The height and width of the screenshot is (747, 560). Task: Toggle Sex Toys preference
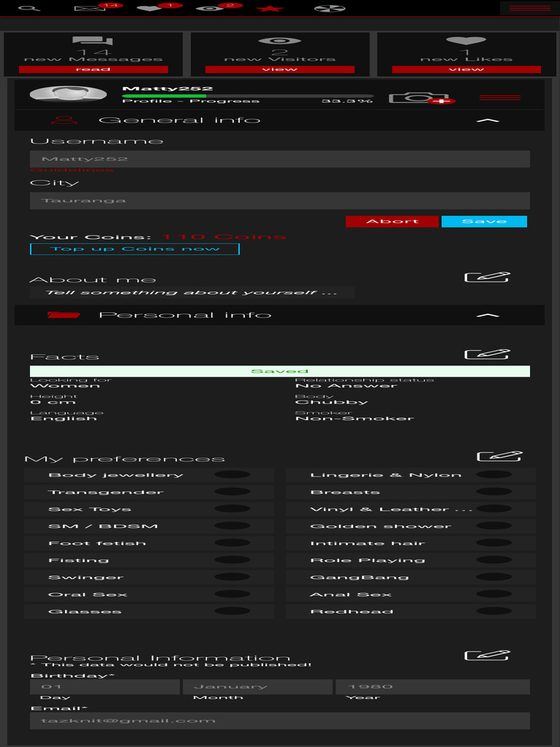232,508
